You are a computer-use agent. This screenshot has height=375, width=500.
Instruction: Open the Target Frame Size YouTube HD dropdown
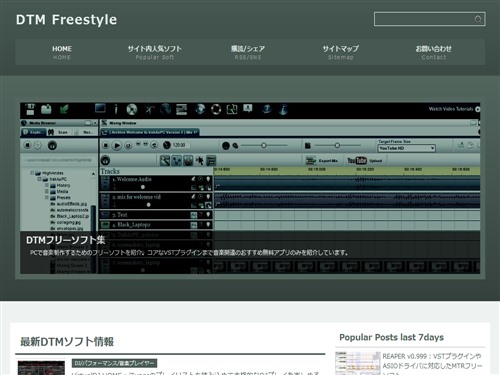point(407,148)
